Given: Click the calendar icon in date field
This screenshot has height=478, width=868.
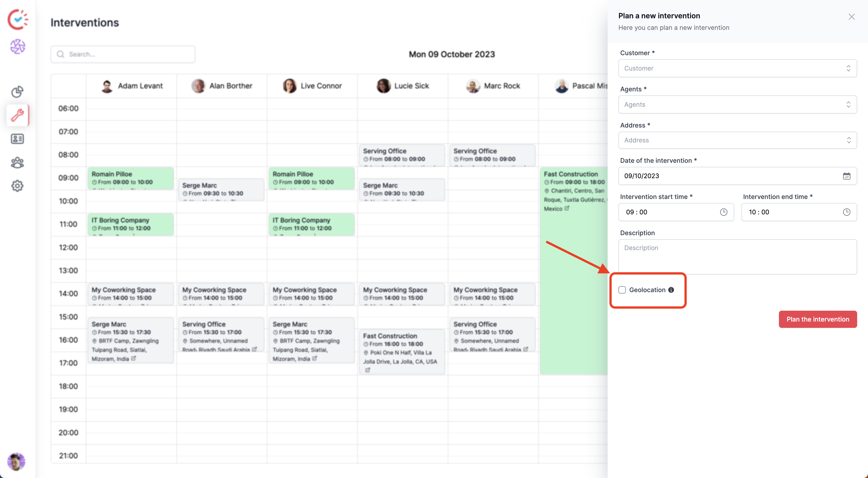Looking at the screenshot, I should [x=847, y=176].
